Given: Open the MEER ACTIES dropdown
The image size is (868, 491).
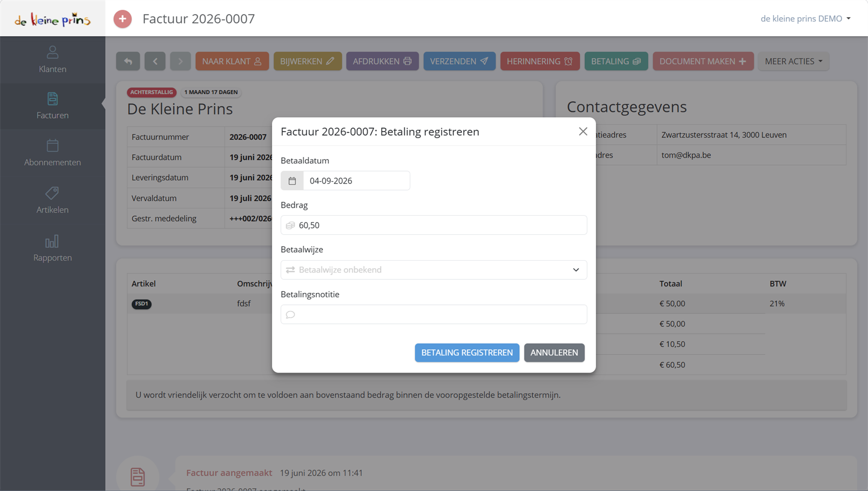Looking at the screenshot, I should point(794,62).
